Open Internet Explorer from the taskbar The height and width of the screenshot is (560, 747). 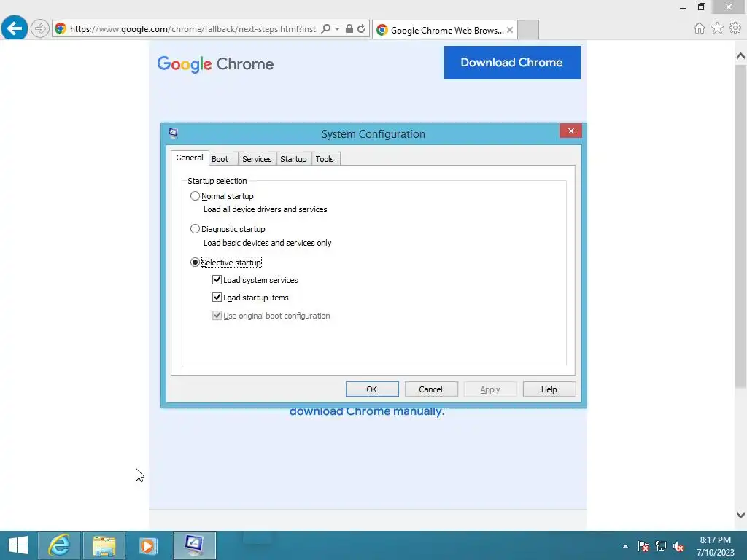[59, 545]
